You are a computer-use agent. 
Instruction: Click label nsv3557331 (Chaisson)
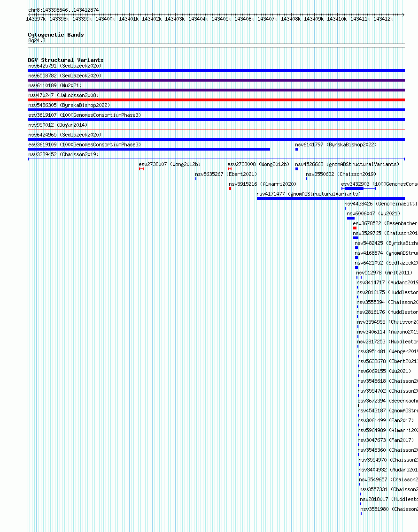pyautogui.click(x=389, y=489)
